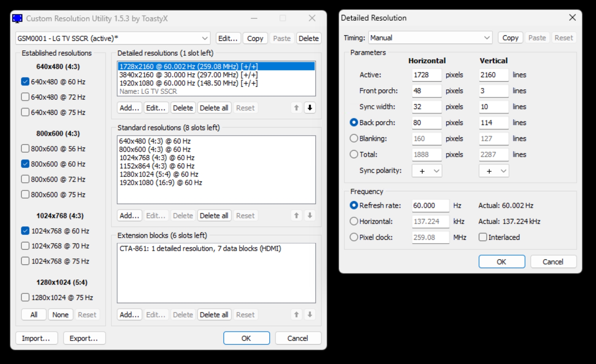Viewport: 596px width, 364px height.
Task: Open the horizontal sync polarity dropdown
Action: point(427,171)
